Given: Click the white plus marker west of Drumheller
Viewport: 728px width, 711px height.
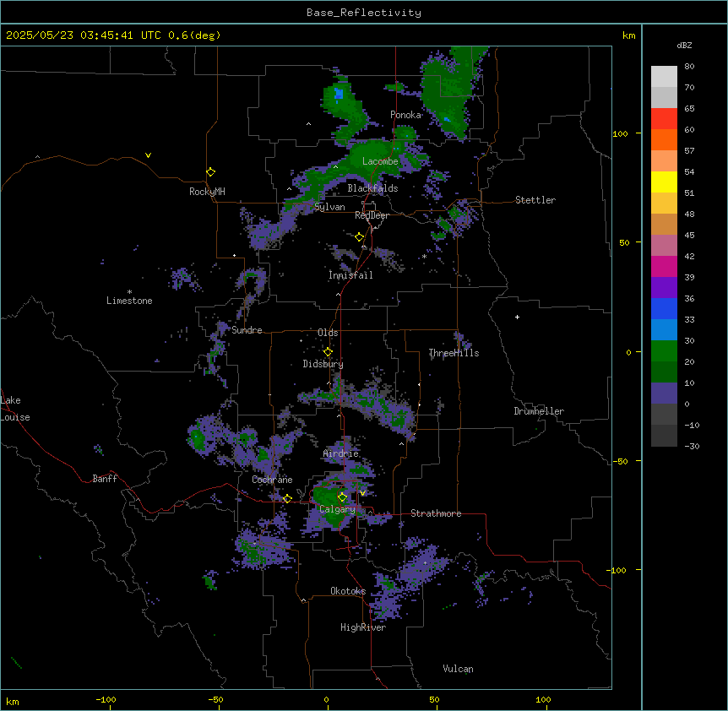Looking at the screenshot, I should 517,317.
